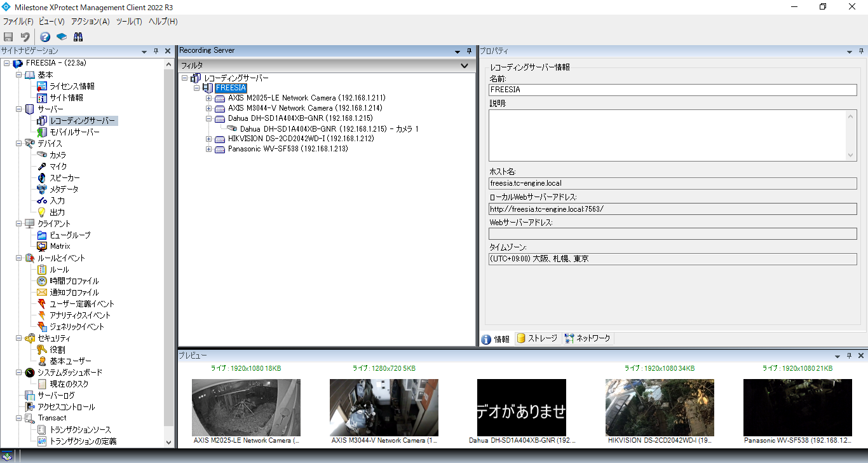Expand the フィルタ dropdown chevron

465,66
